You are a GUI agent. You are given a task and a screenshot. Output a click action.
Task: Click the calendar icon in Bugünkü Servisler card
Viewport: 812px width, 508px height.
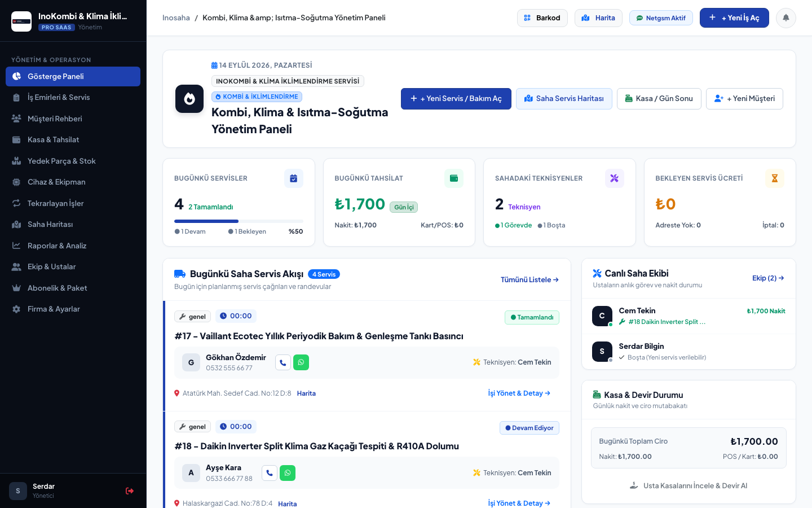[294, 178]
